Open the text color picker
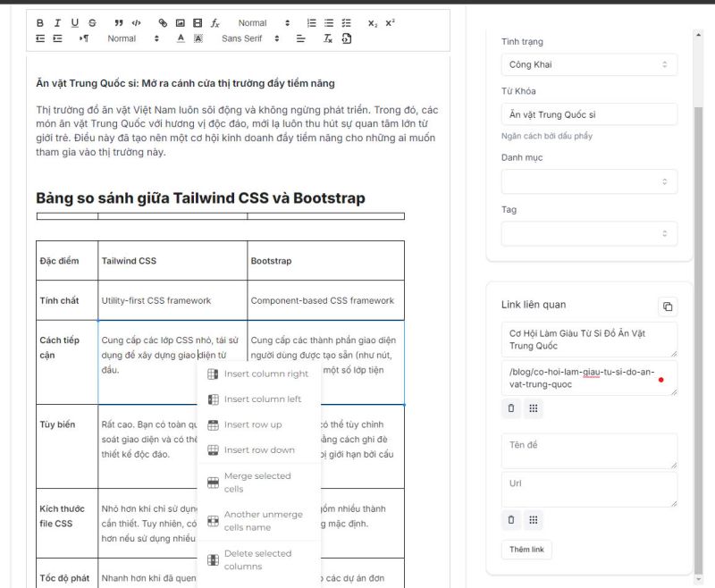This screenshot has width=715, height=588. click(181, 39)
